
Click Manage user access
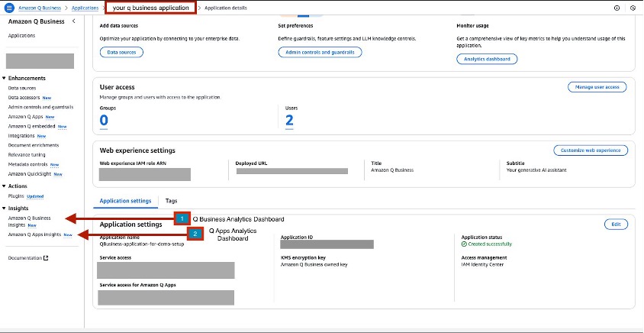click(597, 87)
